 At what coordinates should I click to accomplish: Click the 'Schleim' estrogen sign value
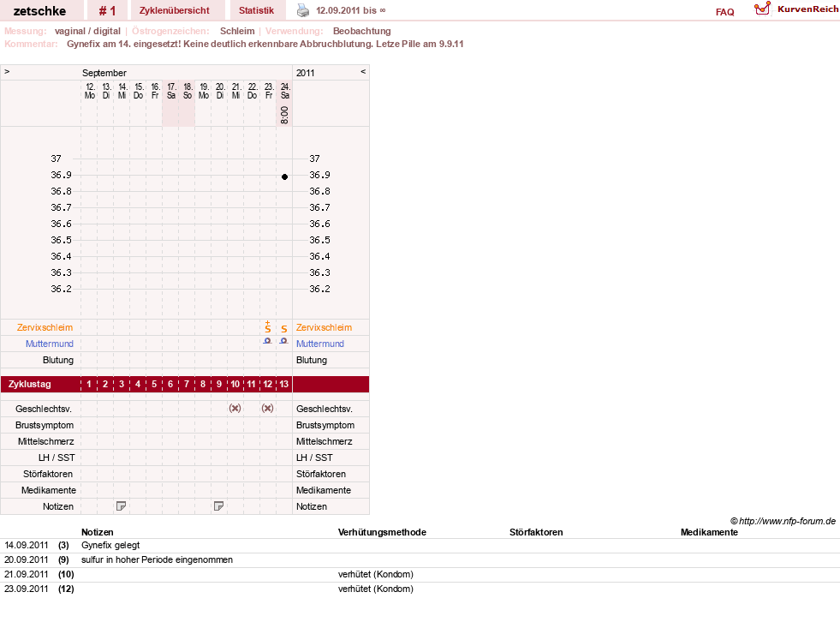point(237,31)
